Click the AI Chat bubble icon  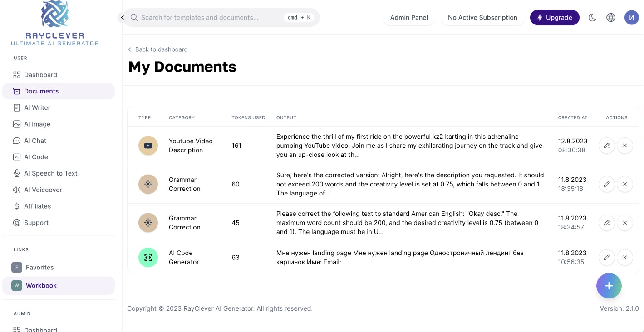[x=17, y=141]
